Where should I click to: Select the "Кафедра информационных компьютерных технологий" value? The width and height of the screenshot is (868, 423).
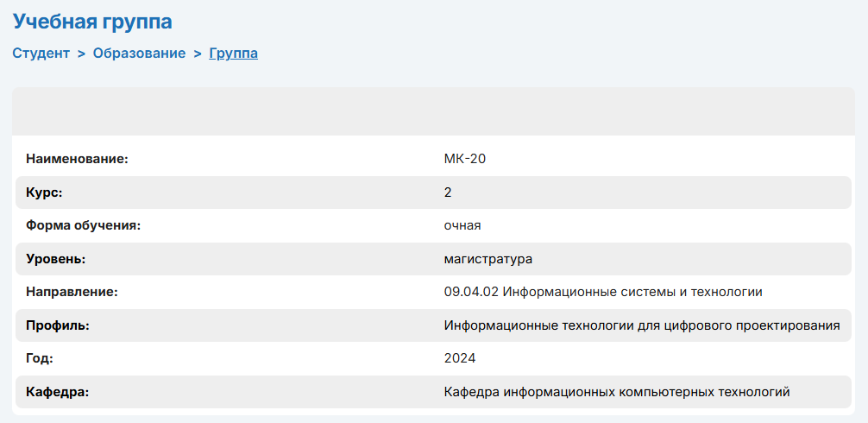coord(617,392)
